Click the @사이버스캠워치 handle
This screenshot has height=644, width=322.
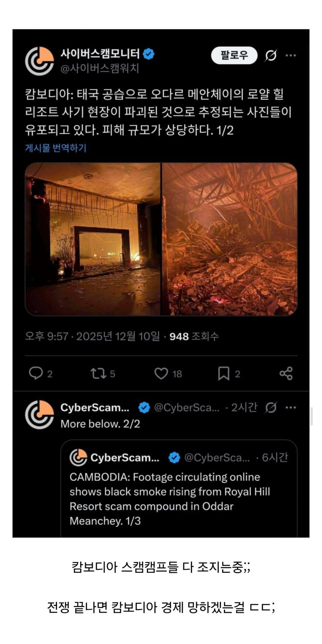coord(100,69)
